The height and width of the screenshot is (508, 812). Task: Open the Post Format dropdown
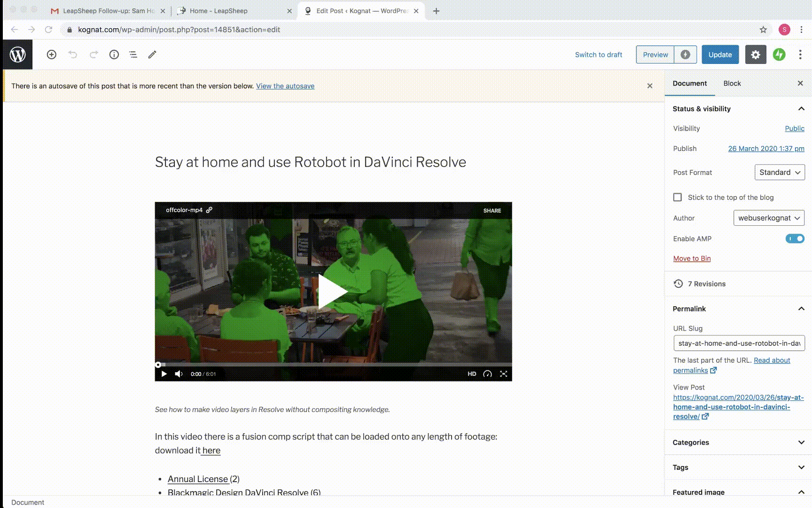tap(780, 172)
